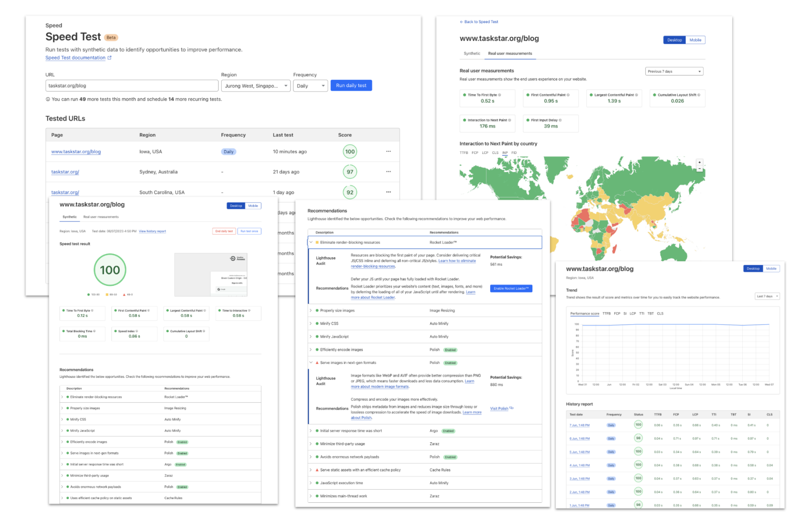Follow the Back to Speed Test link
812x529 pixels.
pyautogui.click(x=479, y=22)
